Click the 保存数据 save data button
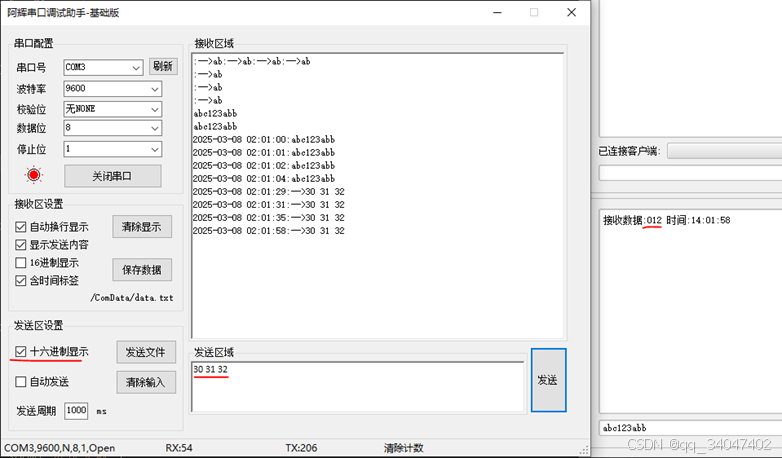Screen dimensions: 782x458 coord(141,269)
